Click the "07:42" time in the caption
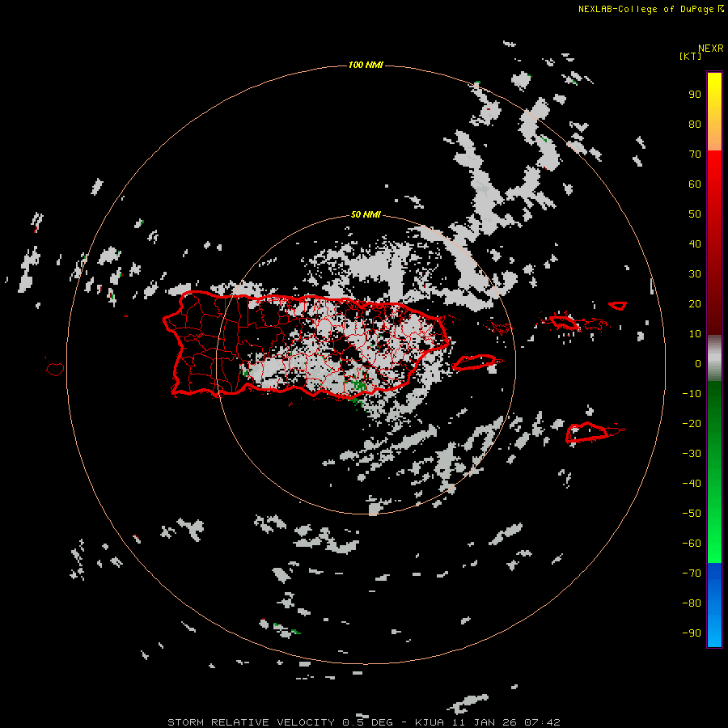This screenshot has height=728, width=728. (542, 722)
